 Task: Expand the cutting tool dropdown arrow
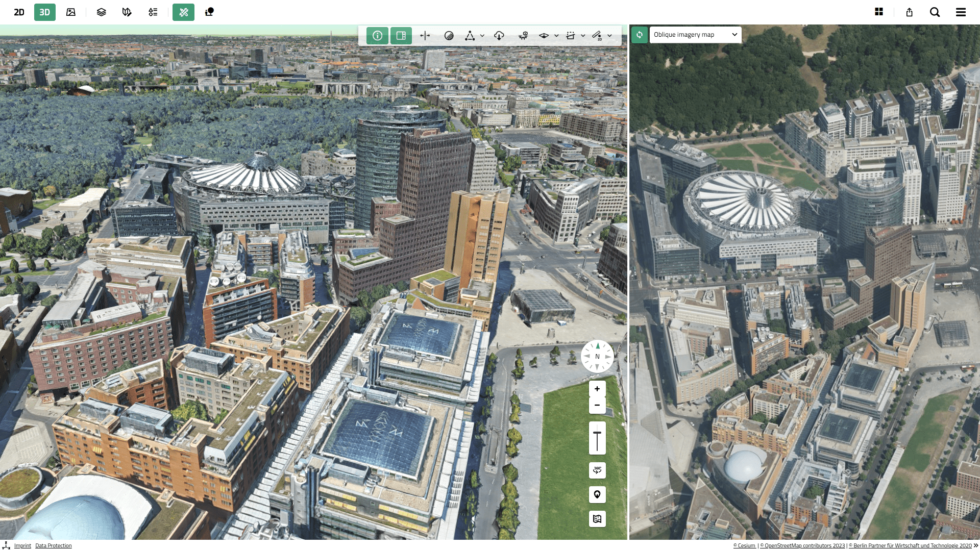(583, 36)
